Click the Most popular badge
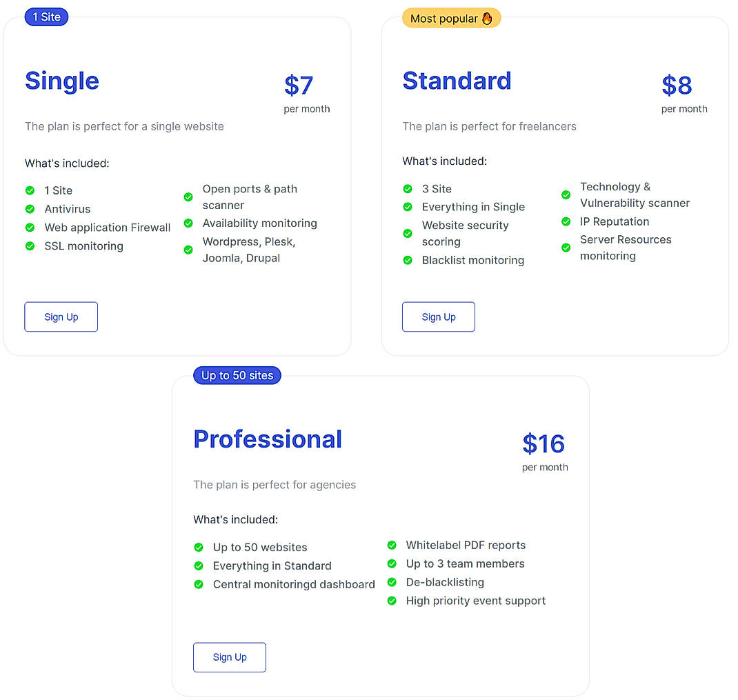This screenshot has height=700, width=738. click(451, 18)
